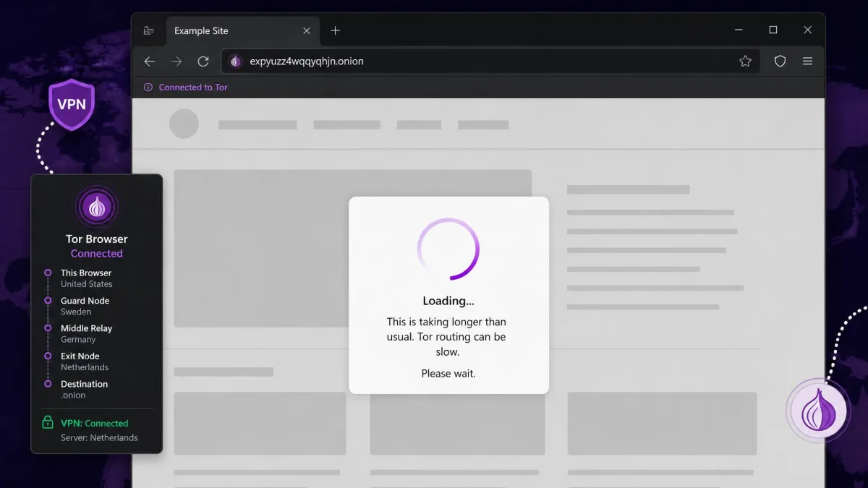Open the tab list icon beside Example Site
This screenshot has height=488, width=868.
tap(149, 31)
